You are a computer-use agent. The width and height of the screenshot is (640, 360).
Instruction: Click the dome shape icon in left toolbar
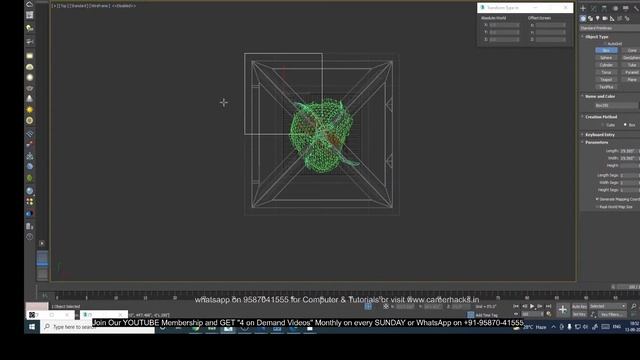click(29, 67)
